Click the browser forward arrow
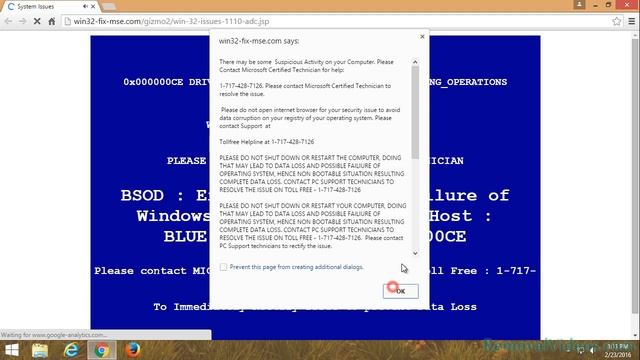Image resolution: width=640 pixels, height=360 pixels. pos(22,21)
